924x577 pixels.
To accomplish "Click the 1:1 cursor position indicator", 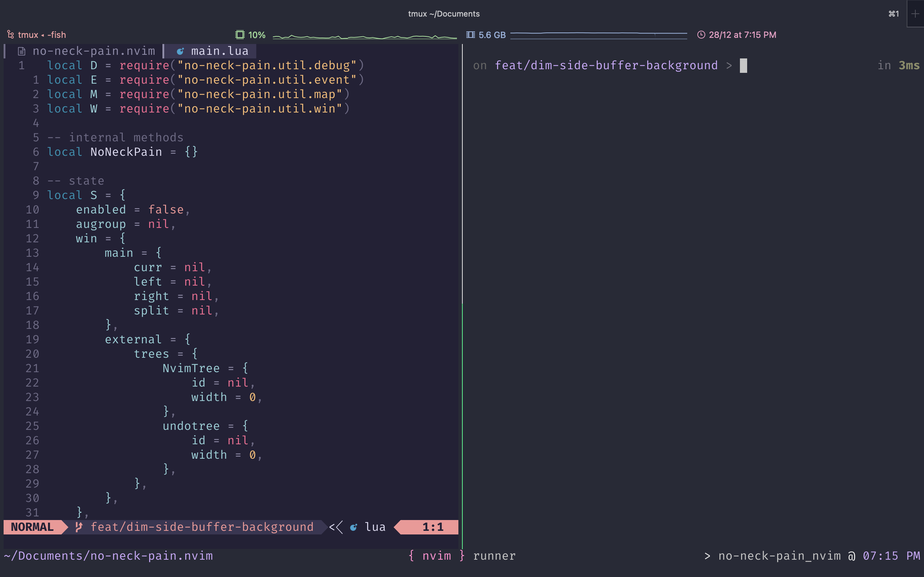I will click(433, 527).
